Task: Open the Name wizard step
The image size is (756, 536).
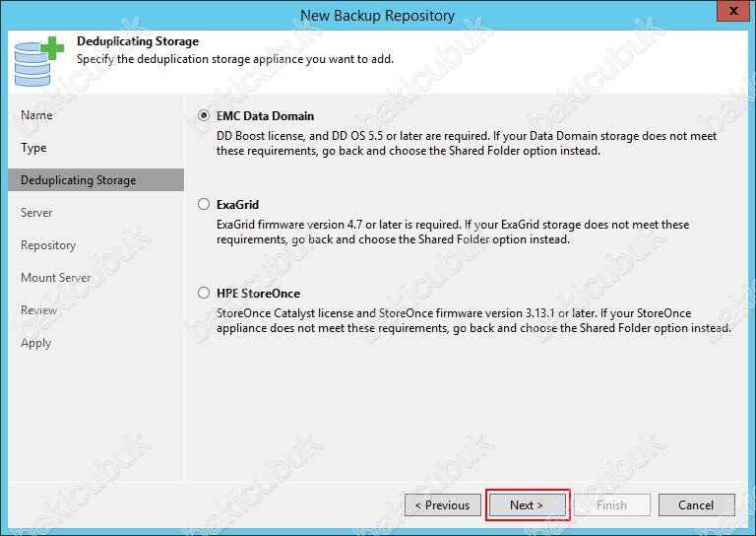Action: [x=36, y=115]
